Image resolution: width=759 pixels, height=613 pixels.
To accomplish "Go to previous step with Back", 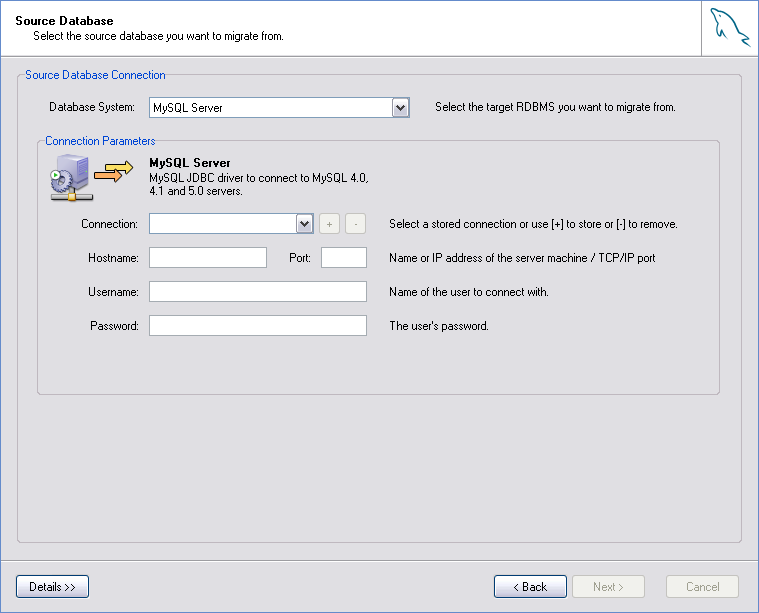I will pyautogui.click(x=530, y=586).
